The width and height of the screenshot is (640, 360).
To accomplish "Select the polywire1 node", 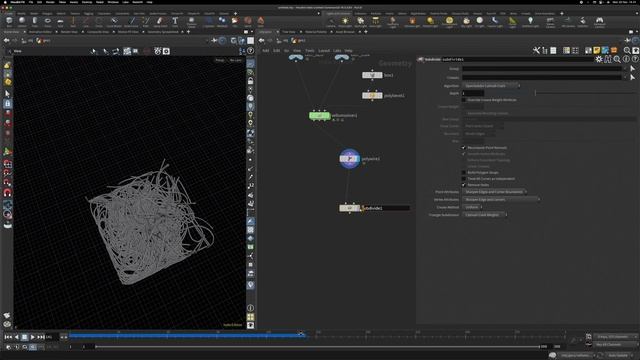I will [349, 158].
